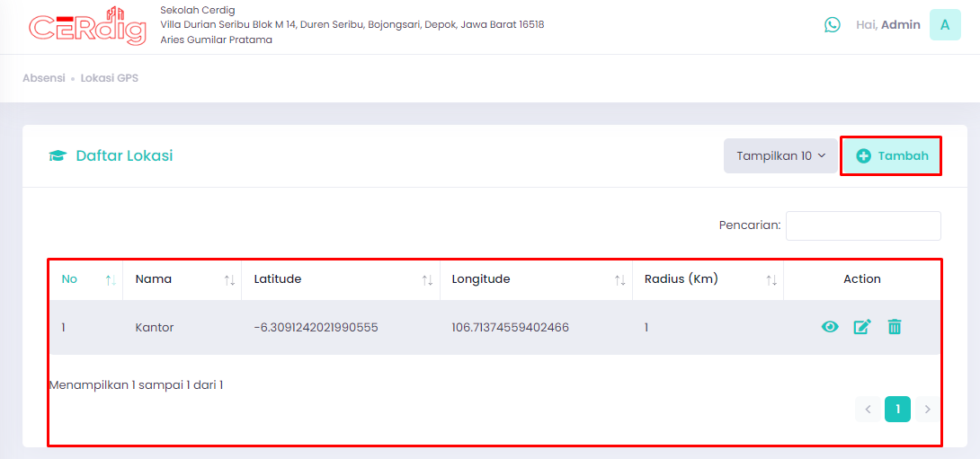Sort the table by Latitude column

point(341,279)
